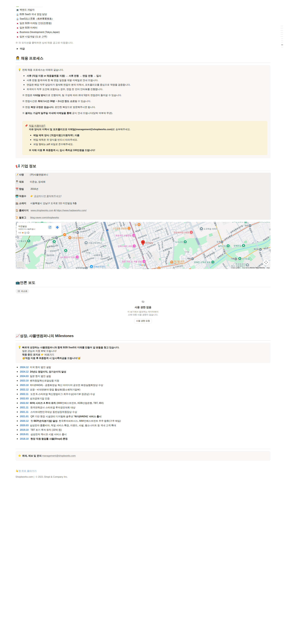Open 일본 사업개발 (도쿄 근무) position
The image size is (286, 644).
(33, 37)
